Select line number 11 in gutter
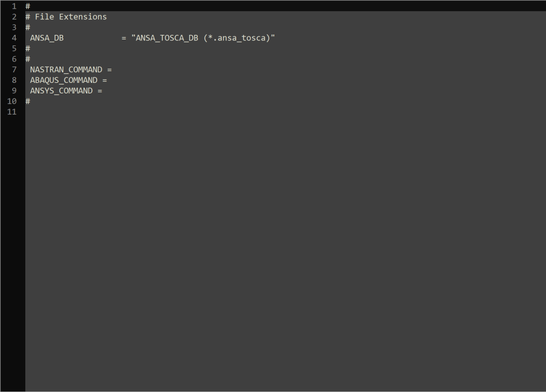The image size is (546, 392). (12, 112)
